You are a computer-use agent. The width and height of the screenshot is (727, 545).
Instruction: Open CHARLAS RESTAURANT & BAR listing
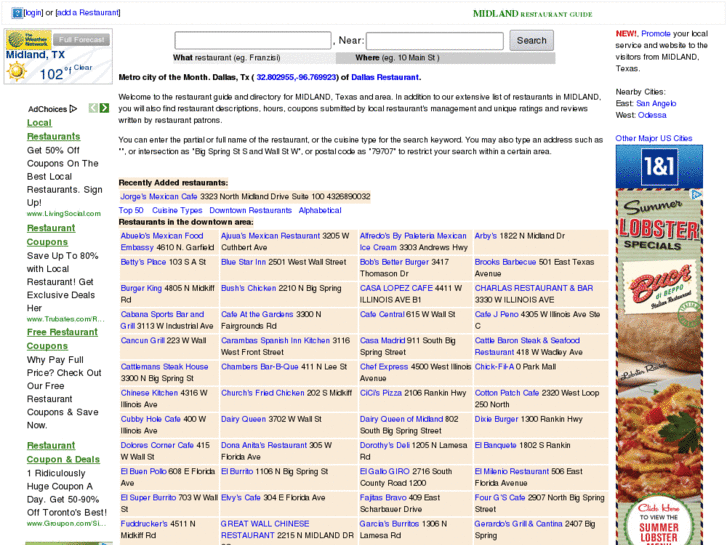coord(534,288)
